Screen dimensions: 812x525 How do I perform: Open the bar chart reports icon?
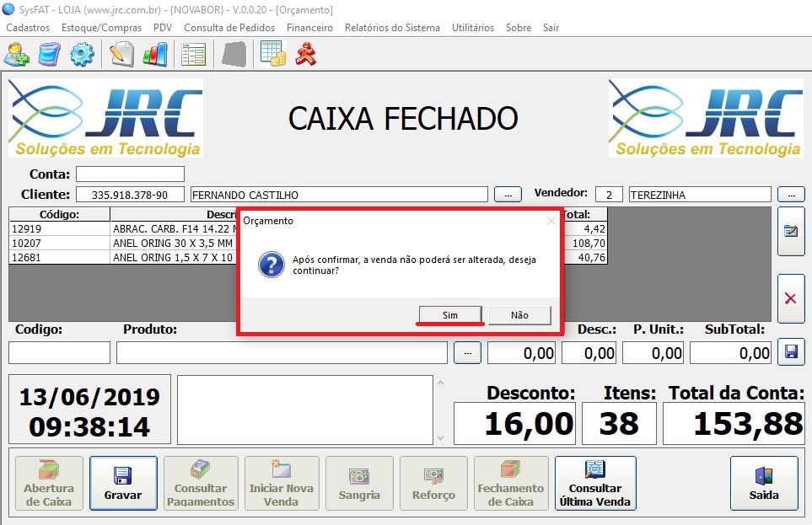tap(156, 54)
